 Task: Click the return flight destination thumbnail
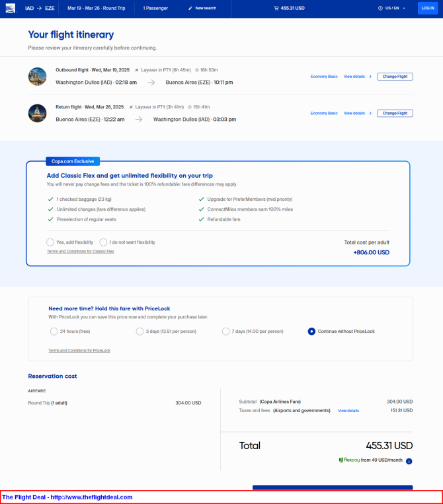tap(37, 113)
